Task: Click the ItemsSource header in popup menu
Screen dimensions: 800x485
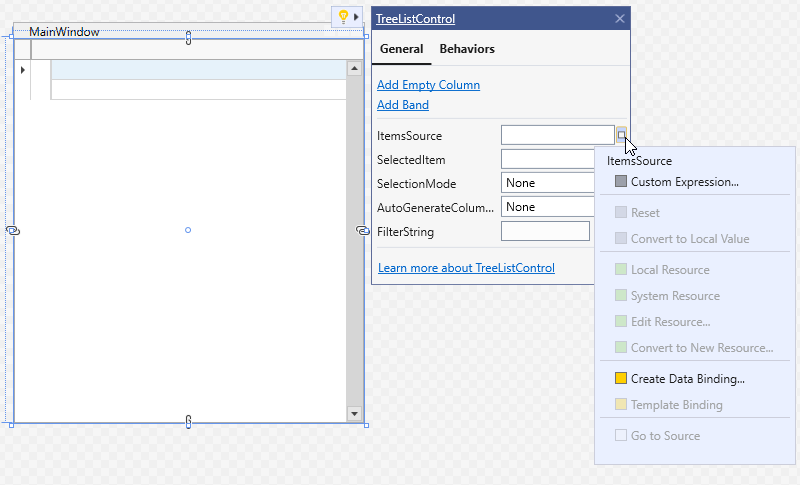Action: (639, 161)
